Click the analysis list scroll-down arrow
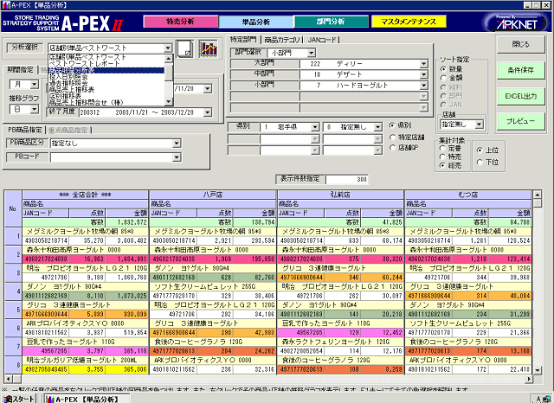The height and width of the screenshot is (403, 554). pos(169,102)
